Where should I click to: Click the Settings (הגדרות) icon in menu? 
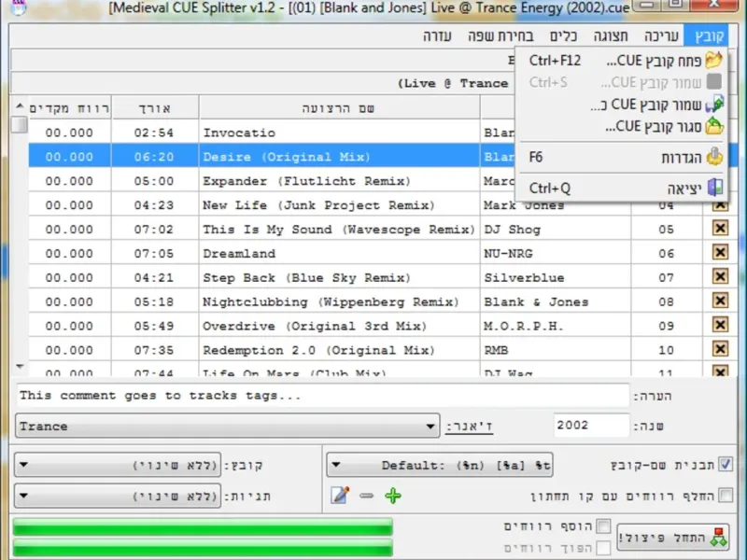[714, 157]
